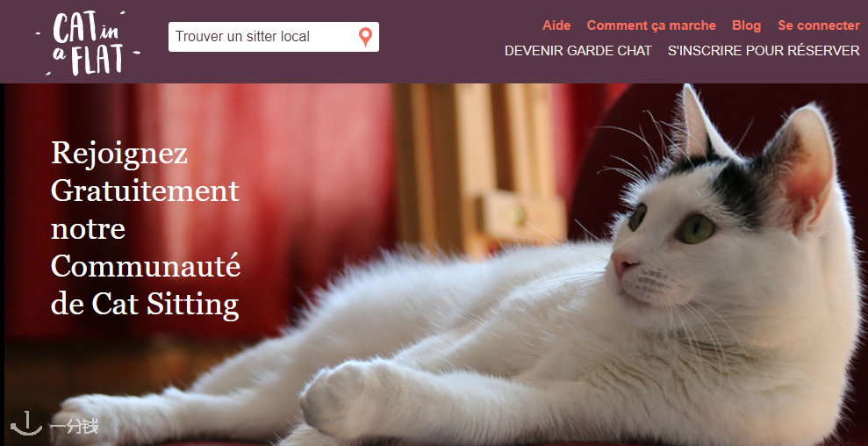868x446 pixels.
Task: Focus the 'Trouver un sitter local' search field
Action: [x=274, y=37]
